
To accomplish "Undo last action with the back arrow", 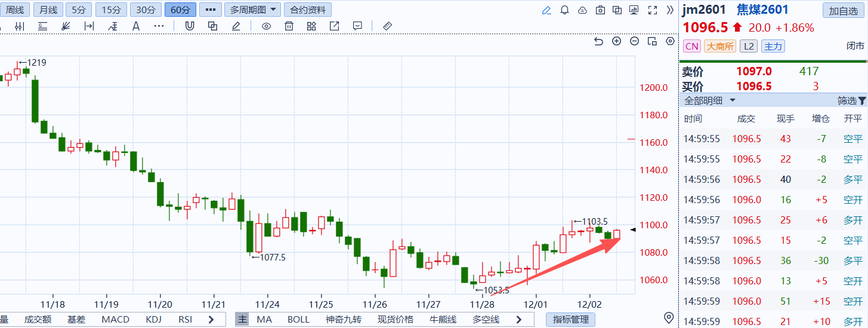I will [599, 41].
